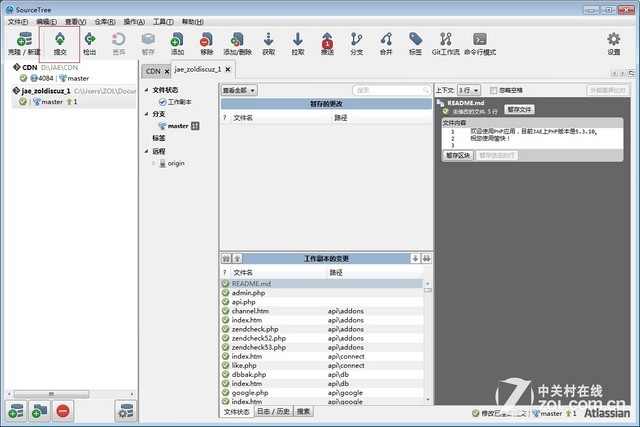Switch to the CDN repository tab

155,71
